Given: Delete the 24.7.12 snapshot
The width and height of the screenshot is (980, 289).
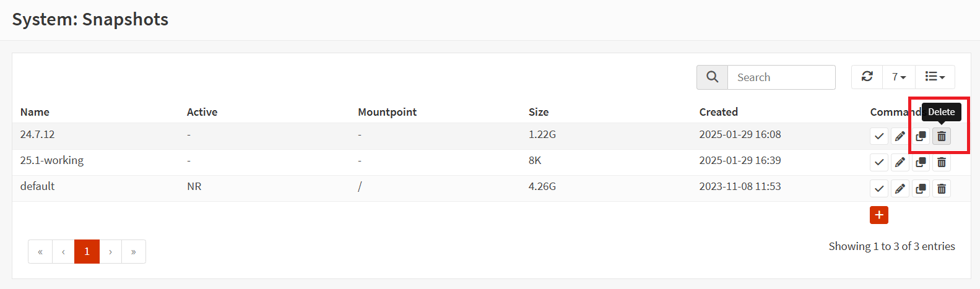Looking at the screenshot, I should point(942,136).
